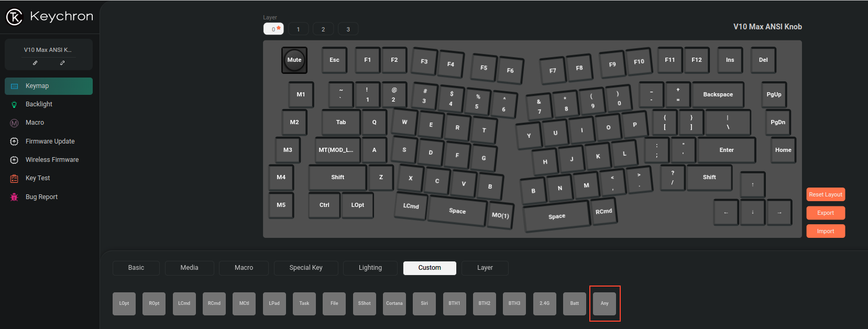The width and height of the screenshot is (868, 329).
Task: Choose the LCmd custom keycode
Action: pos(184,303)
